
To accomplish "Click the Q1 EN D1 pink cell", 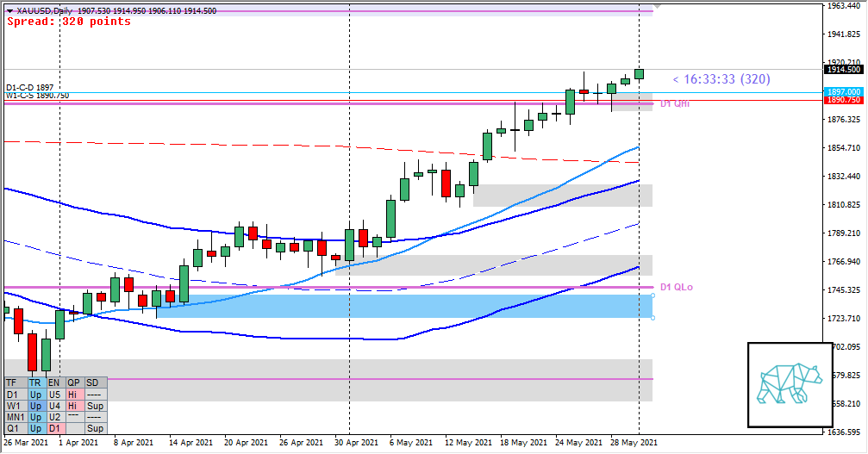I will (x=54, y=427).
